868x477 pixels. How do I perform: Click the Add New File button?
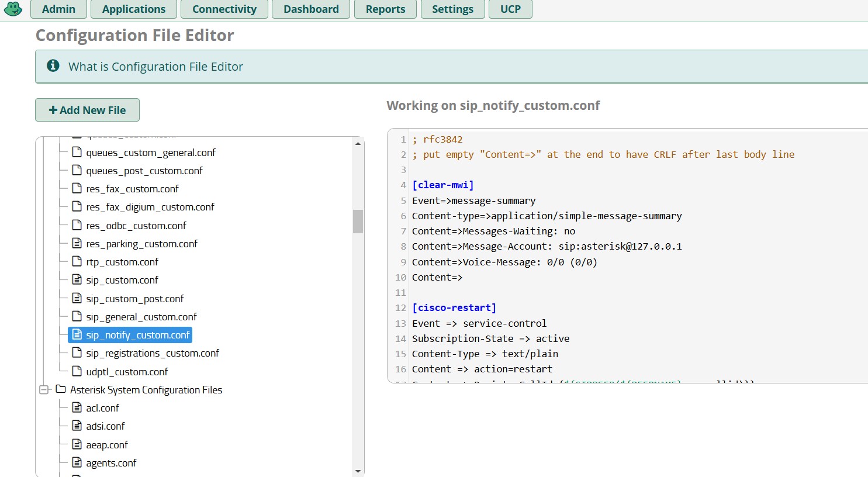[87, 110]
